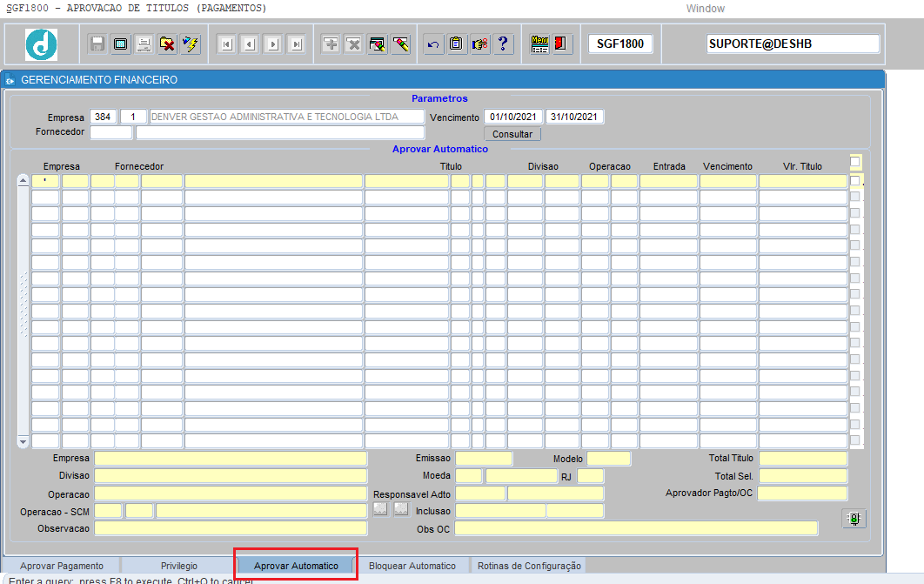The height and width of the screenshot is (584, 924).
Task: Cancel query with folder red-X icon
Action: 167,44
